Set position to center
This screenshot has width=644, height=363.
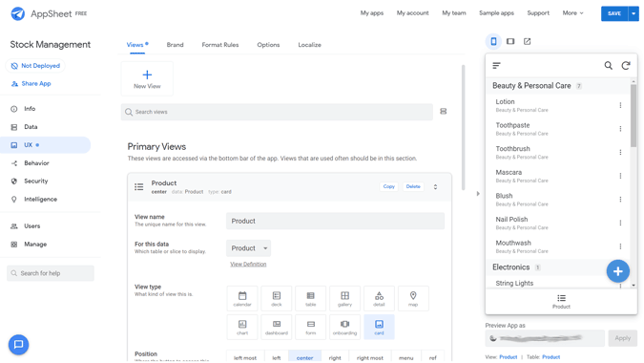pos(304,357)
